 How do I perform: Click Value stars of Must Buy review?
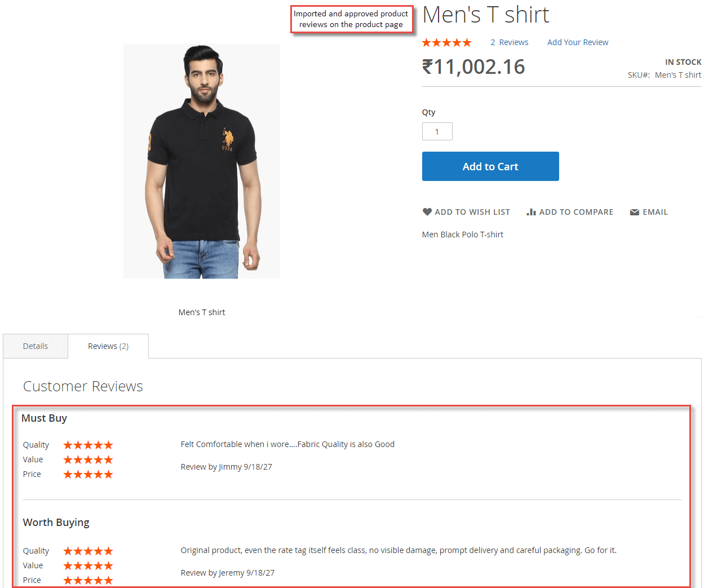tap(88, 459)
